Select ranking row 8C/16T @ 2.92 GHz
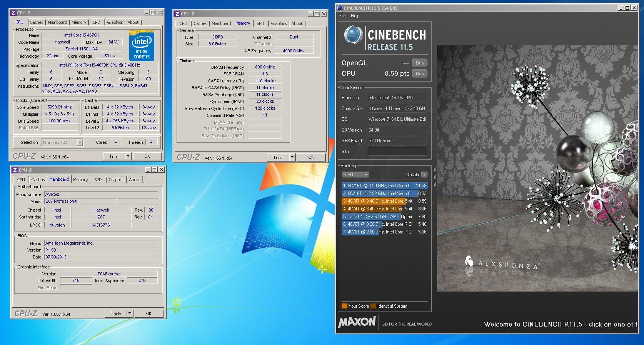 [385, 193]
